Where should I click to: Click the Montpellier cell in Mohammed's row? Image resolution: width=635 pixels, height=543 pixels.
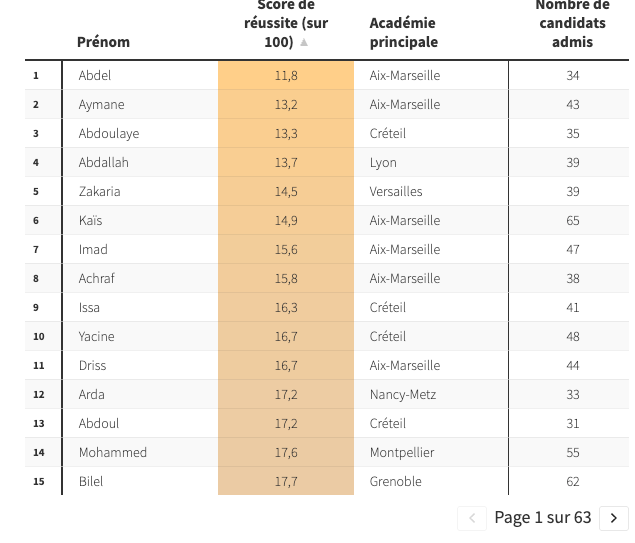(x=402, y=452)
